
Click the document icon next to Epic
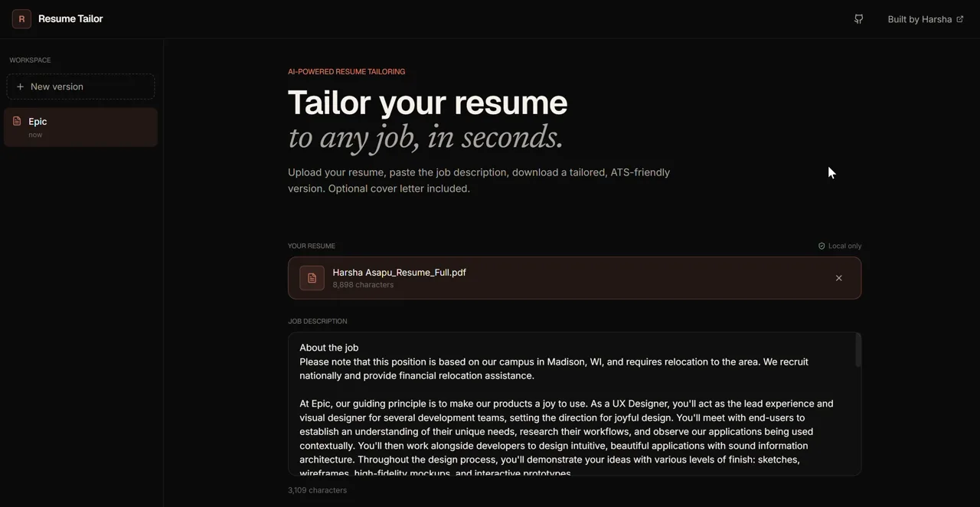point(17,121)
